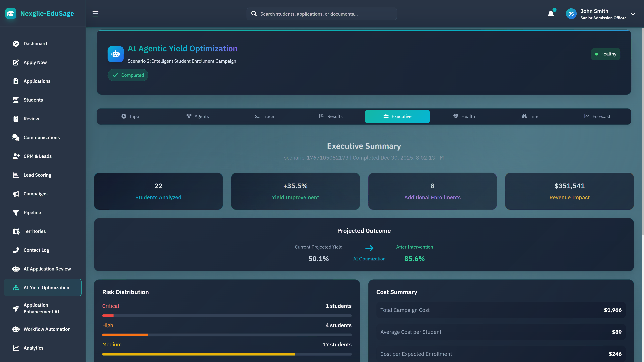Open Pipeline funnel item
This screenshot has width=644, height=362.
32,212
